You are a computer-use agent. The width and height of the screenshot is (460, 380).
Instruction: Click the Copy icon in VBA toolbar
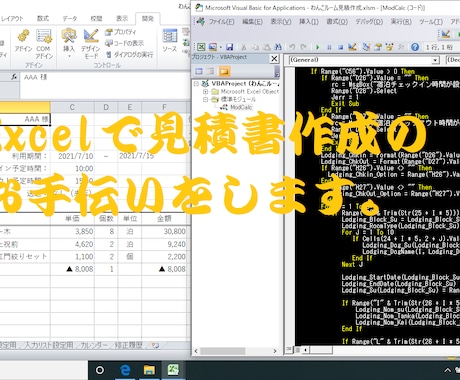[255, 47]
